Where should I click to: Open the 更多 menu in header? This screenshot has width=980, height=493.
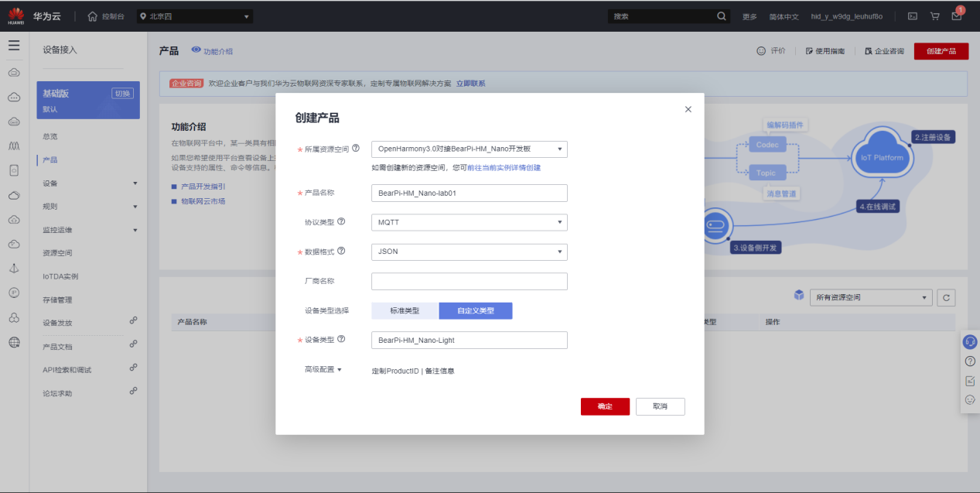(750, 16)
